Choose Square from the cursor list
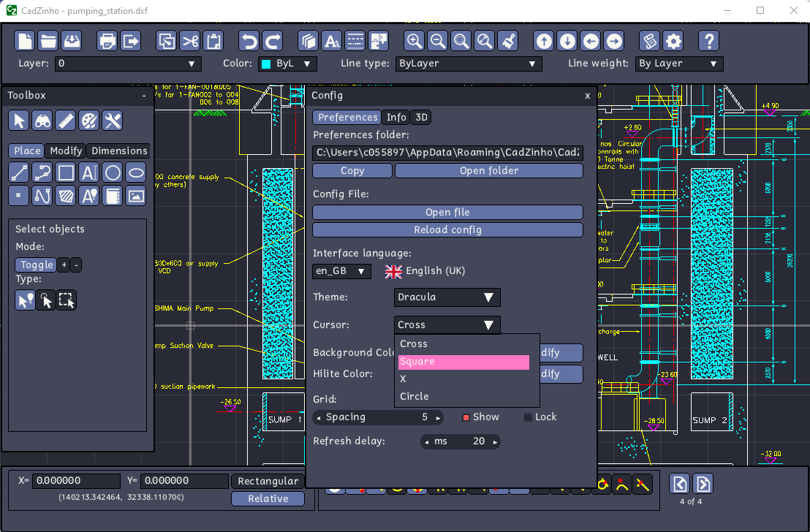Screen dimensions: 810x532 463,362
